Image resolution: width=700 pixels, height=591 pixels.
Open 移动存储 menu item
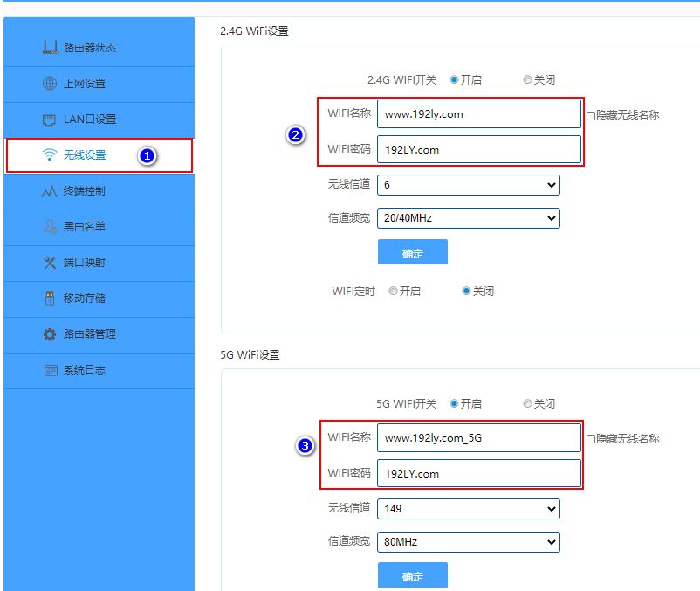click(x=100, y=299)
